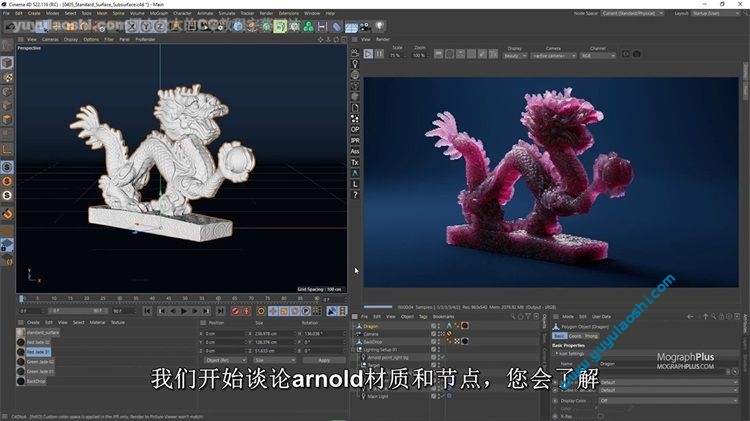Toggle Dragon object visibility dots

coord(439,326)
